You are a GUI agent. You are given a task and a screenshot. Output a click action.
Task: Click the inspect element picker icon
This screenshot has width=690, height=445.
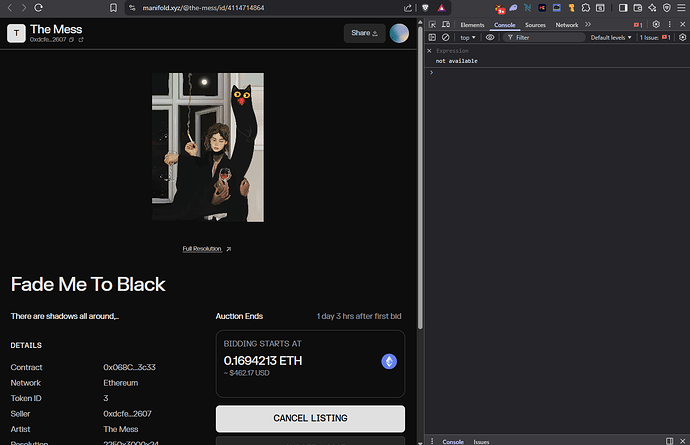tap(432, 24)
